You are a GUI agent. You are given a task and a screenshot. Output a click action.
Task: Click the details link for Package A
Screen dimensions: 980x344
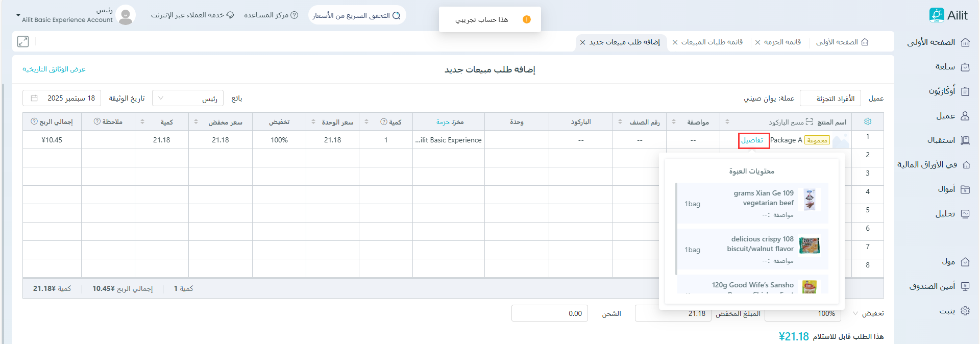(x=752, y=140)
